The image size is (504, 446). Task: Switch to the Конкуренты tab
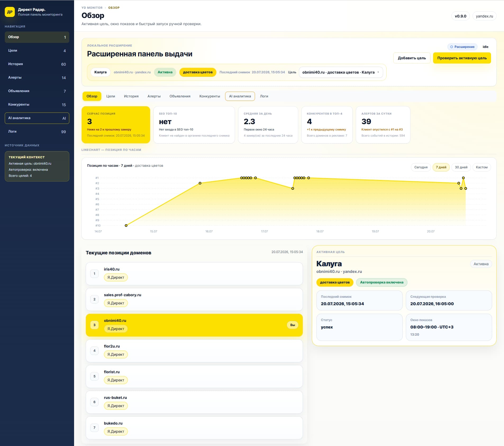[210, 96]
